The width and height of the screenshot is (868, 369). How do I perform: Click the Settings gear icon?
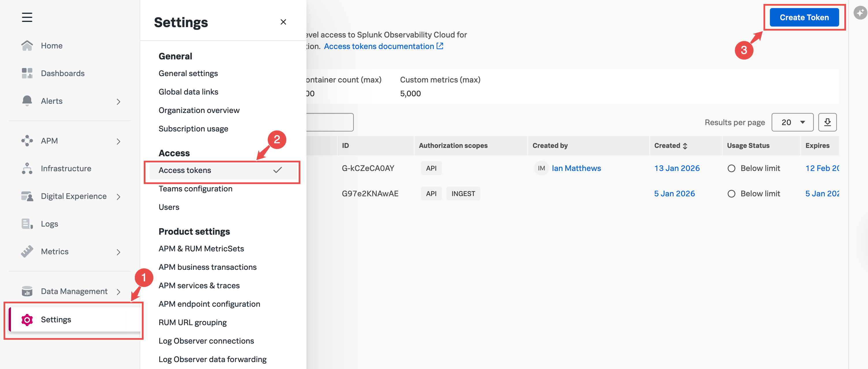coord(27,319)
